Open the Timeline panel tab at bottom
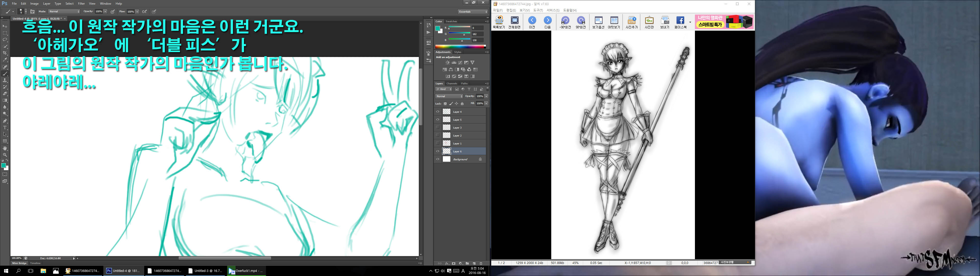Image resolution: width=980 pixels, height=276 pixels. (35, 263)
